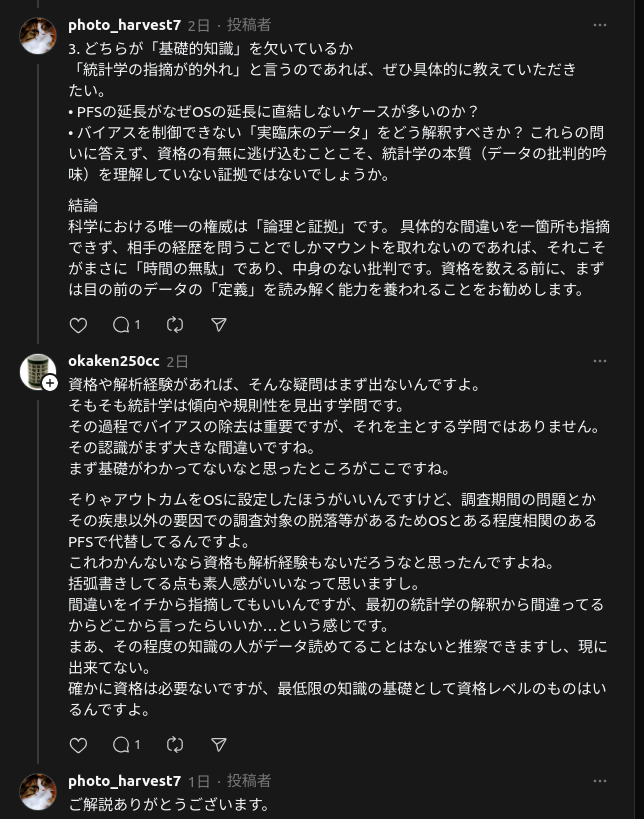Open photo_harvest7's profile from the top post username
The height and width of the screenshot is (819, 644).
pos(124,24)
